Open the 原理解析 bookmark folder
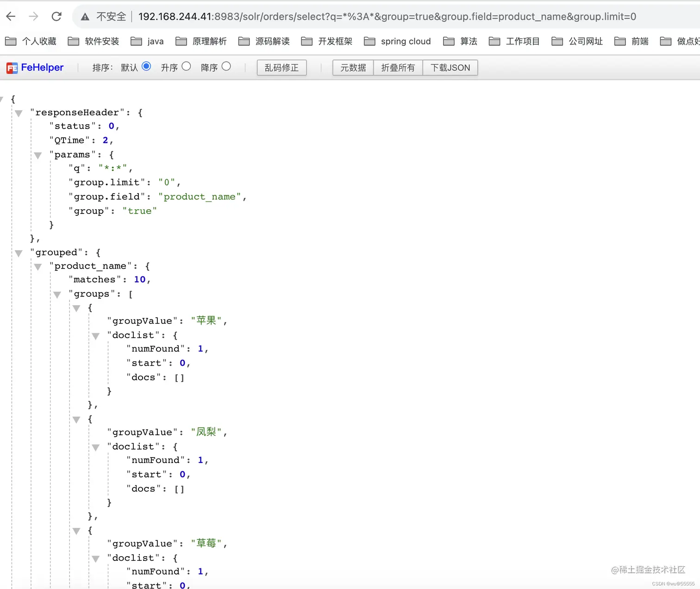The height and width of the screenshot is (589, 700). point(201,41)
